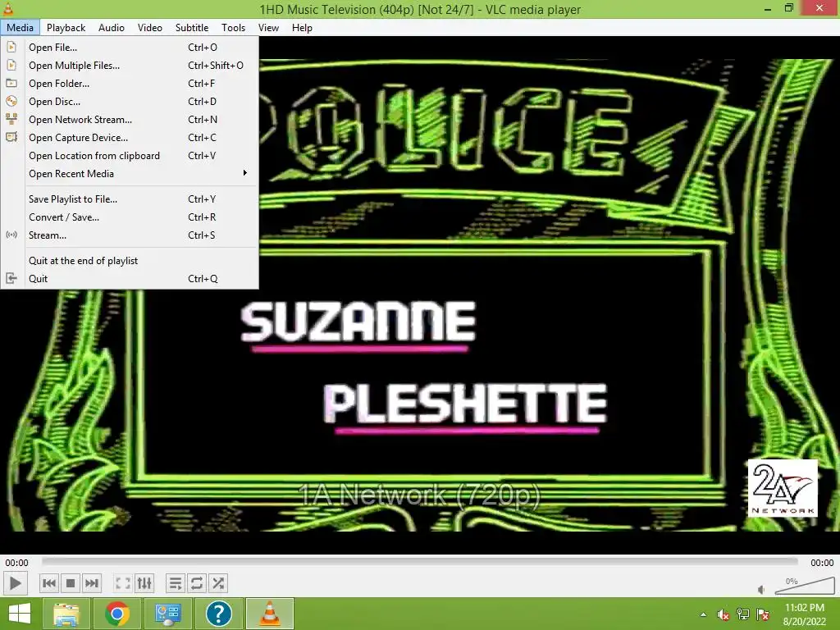This screenshot has width=840, height=630.
Task: Open the Windows Start button
Action: coord(20,614)
